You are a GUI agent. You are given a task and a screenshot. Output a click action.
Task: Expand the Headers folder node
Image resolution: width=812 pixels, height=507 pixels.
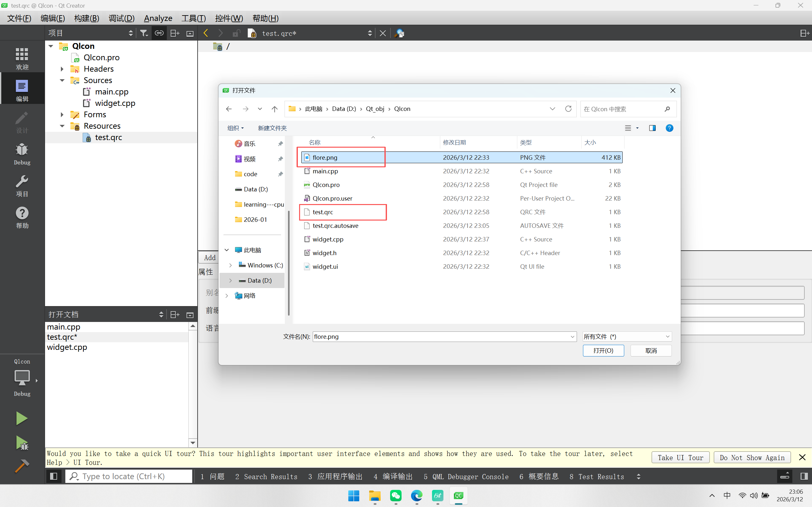point(62,69)
